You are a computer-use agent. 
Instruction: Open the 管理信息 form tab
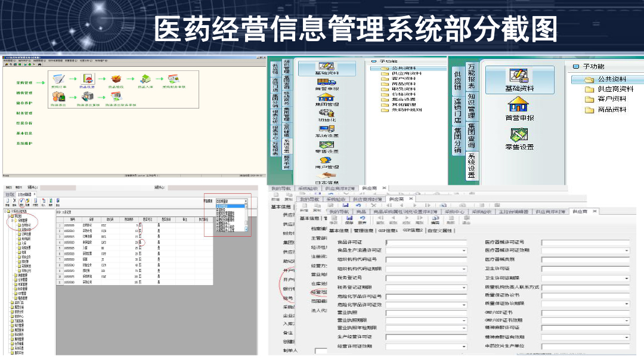point(364,231)
